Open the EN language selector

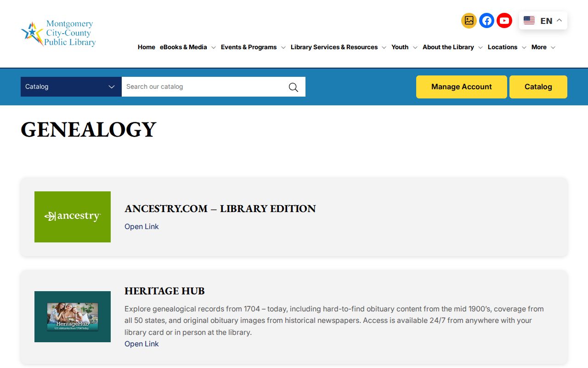pyautogui.click(x=543, y=21)
